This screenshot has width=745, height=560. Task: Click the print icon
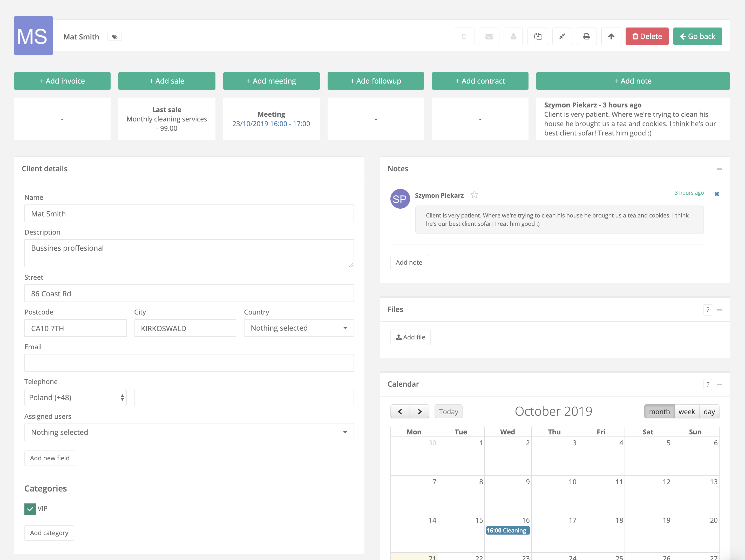pos(586,37)
